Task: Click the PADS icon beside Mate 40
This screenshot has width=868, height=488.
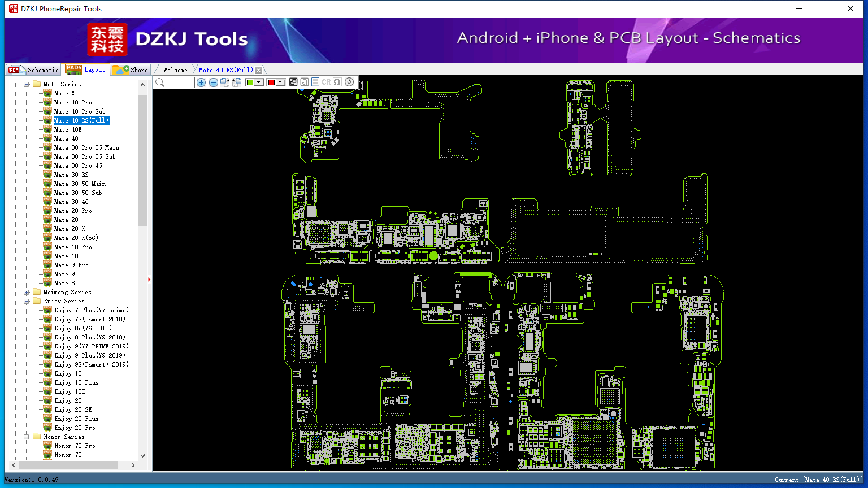Action: pyautogui.click(x=47, y=138)
